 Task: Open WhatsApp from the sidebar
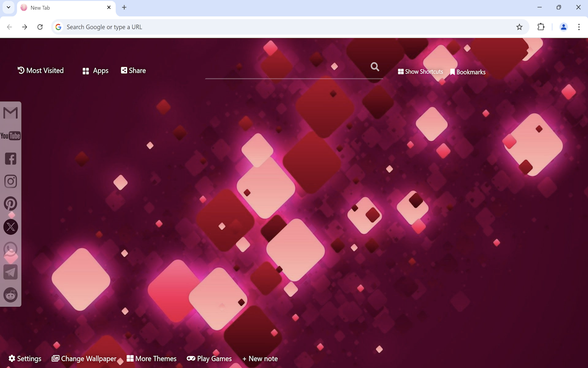(x=11, y=249)
